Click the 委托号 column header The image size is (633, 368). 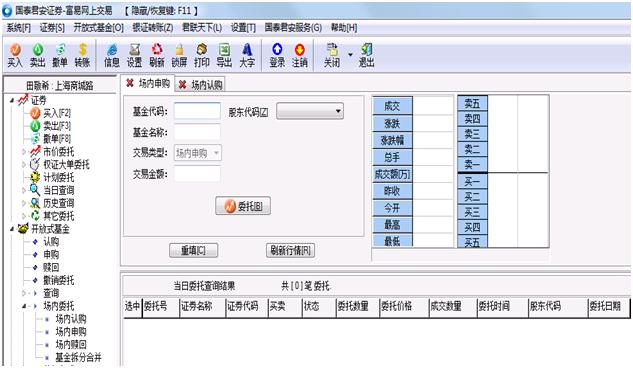tap(161, 307)
